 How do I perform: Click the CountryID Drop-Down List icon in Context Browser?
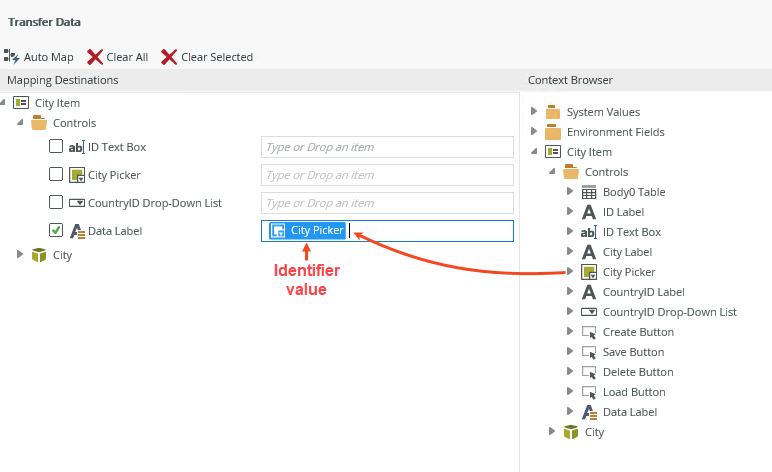589,312
